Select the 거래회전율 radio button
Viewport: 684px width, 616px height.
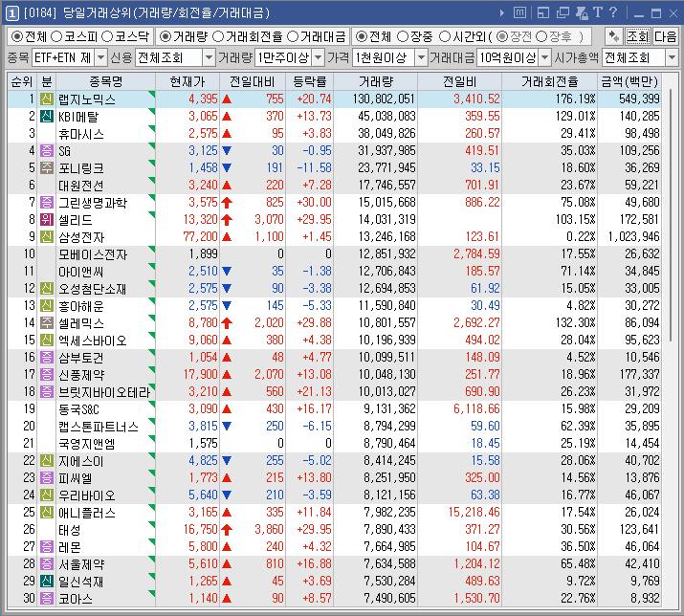218,36
